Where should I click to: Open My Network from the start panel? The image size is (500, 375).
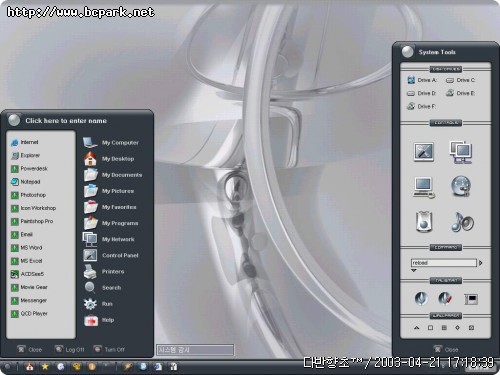(x=109, y=239)
